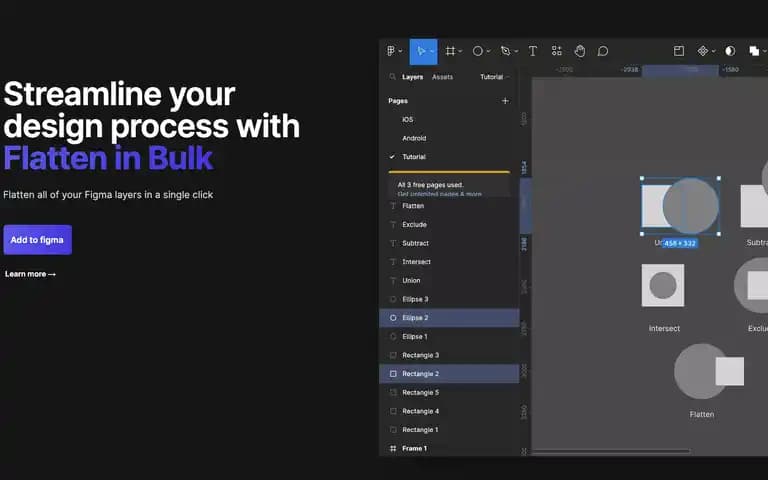The width and height of the screenshot is (768, 480).
Task: Select the Frame 1 layer
Action: (450, 448)
